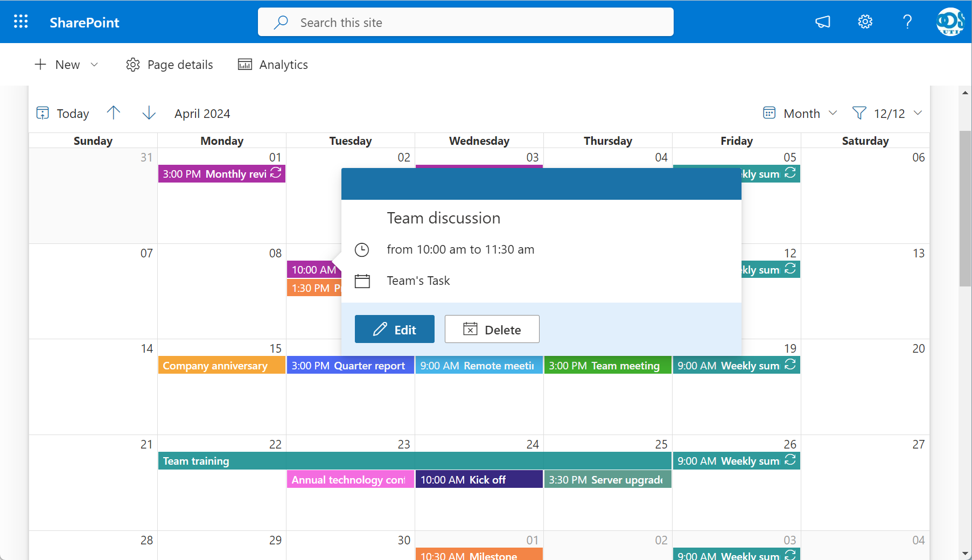Click the Saturday column header
972x560 pixels.
click(x=865, y=141)
